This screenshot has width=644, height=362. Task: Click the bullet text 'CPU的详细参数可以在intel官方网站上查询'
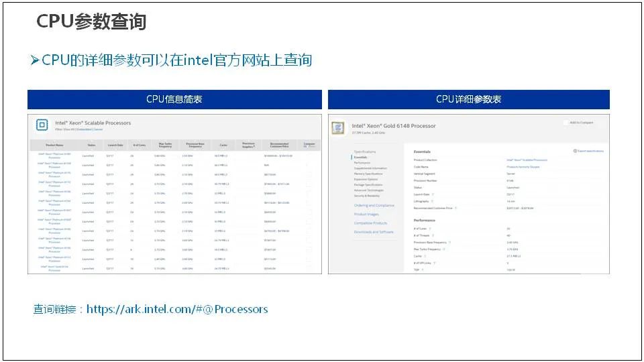[x=176, y=60]
